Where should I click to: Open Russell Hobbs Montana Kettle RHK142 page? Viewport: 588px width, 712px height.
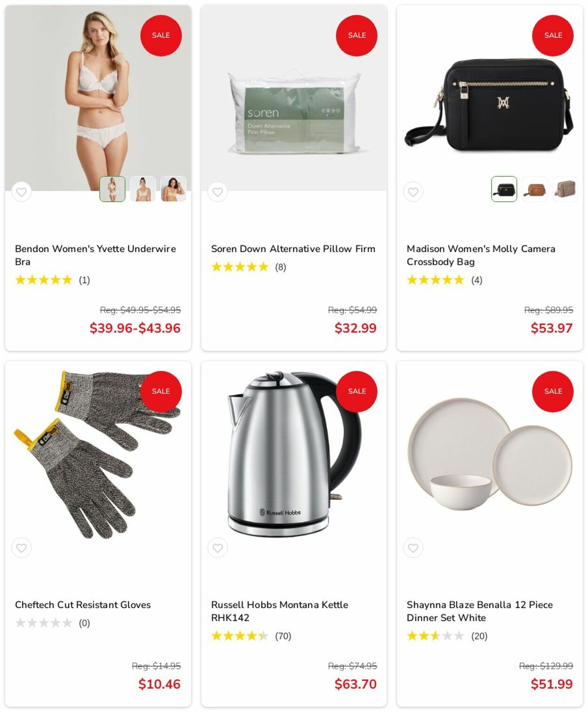tap(279, 611)
